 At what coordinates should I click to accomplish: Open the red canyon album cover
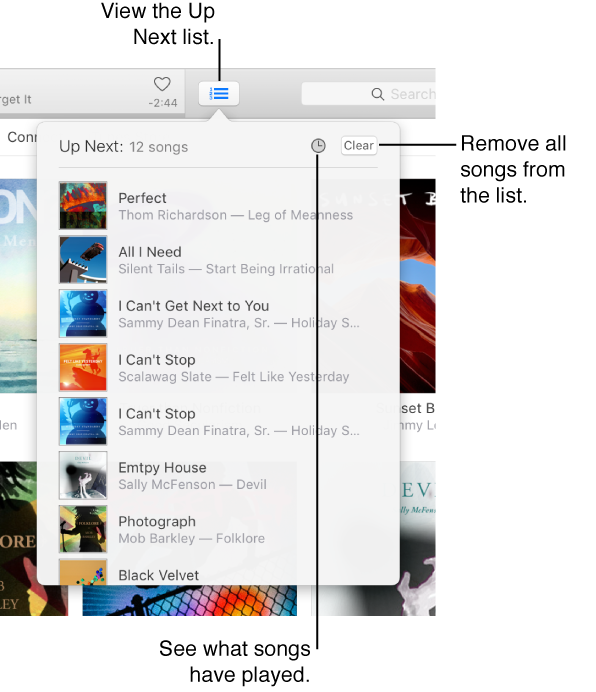418,286
